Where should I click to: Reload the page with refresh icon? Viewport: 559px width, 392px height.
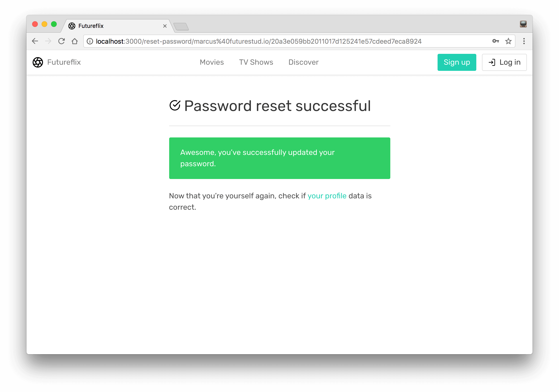tap(61, 41)
